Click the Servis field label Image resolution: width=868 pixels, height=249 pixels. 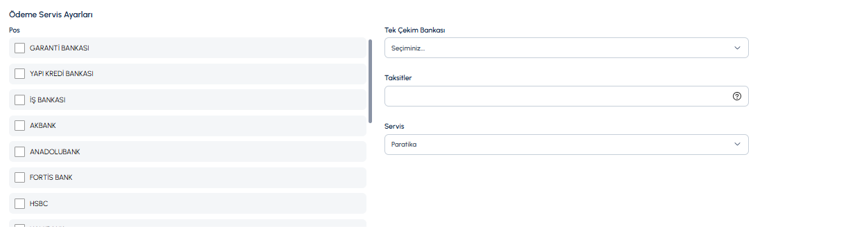tap(394, 126)
